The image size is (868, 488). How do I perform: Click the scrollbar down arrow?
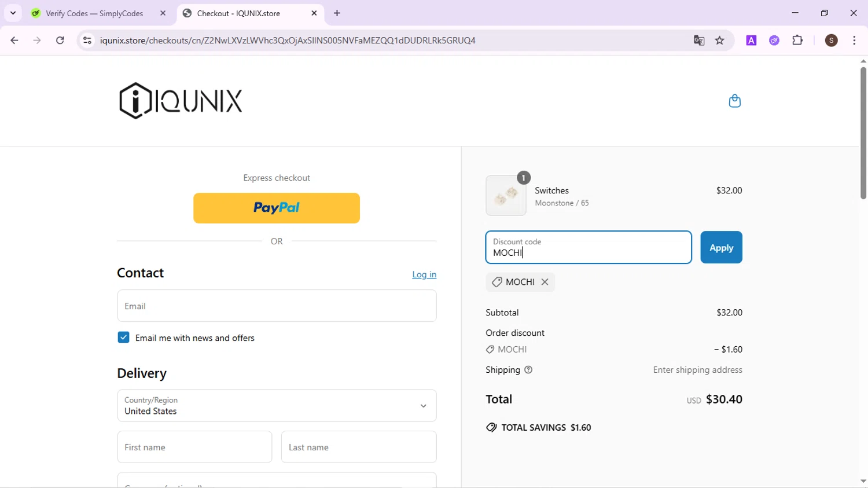tap(863, 482)
